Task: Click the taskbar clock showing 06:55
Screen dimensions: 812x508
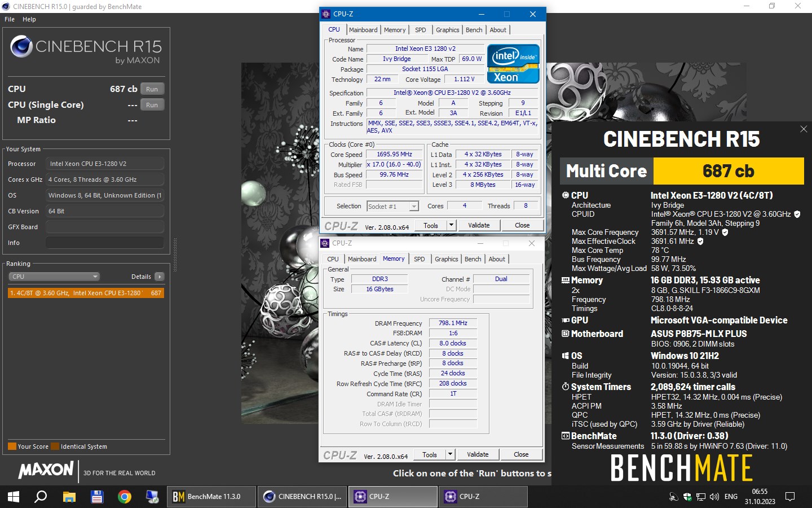Action: (x=760, y=497)
